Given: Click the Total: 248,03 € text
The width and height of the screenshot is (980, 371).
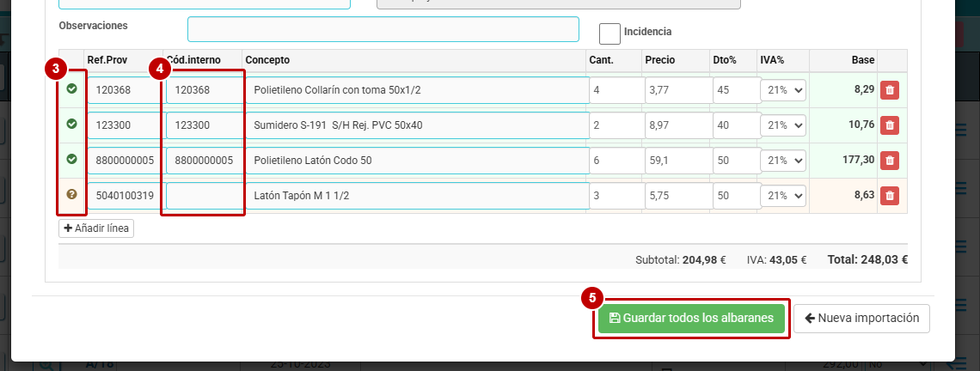Looking at the screenshot, I should (867, 259).
